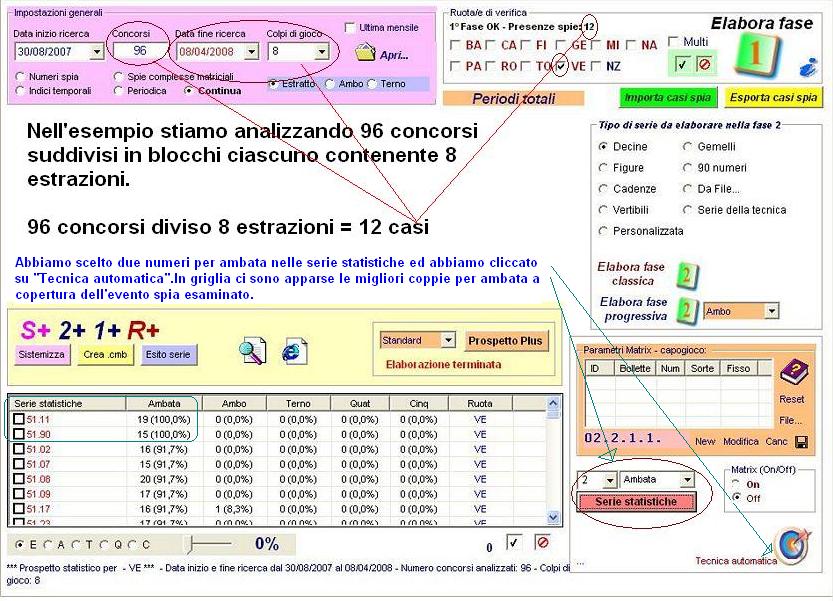Select the Figure series type
The width and height of the screenshot is (833, 601).
(602, 168)
